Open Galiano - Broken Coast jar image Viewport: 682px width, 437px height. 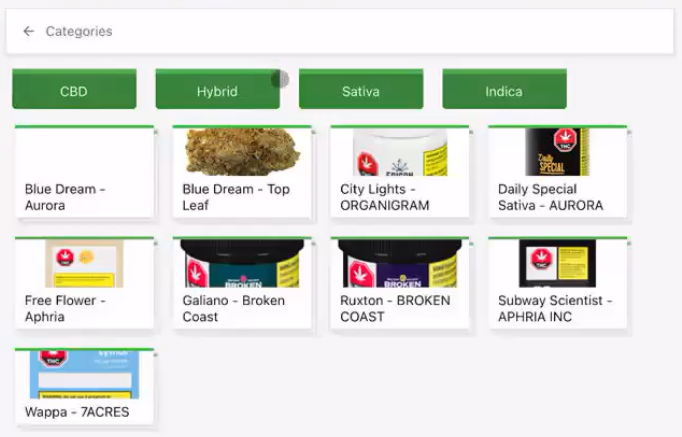(242, 264)
